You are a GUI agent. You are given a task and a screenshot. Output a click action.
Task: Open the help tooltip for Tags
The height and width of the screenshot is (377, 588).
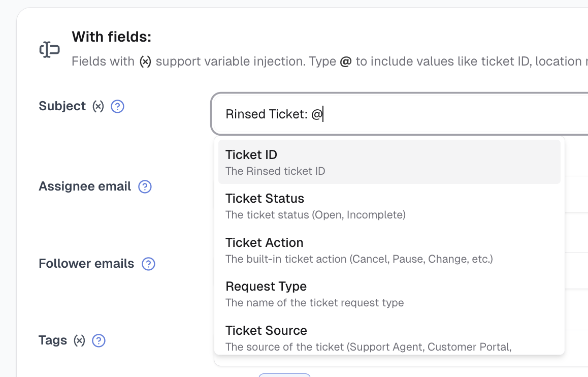point(99,340)
